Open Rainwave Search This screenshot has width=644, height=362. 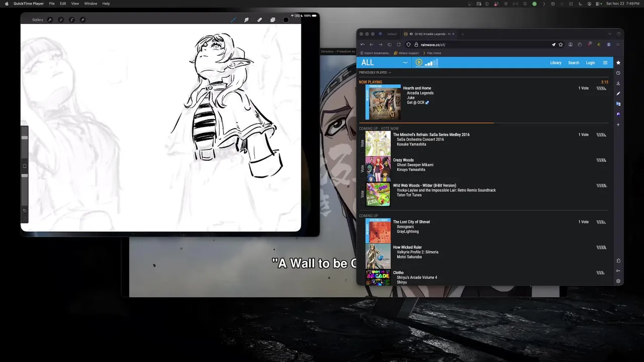[x=574, y=63]
